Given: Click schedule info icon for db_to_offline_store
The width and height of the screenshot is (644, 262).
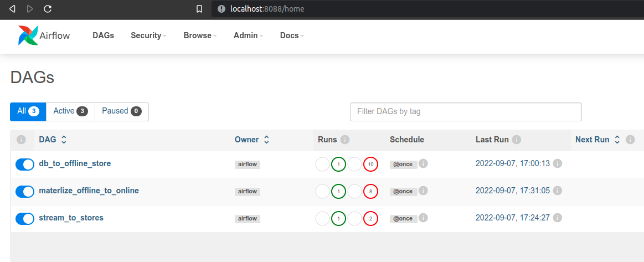Looking at the screenshot, I should tap(424, 163).
